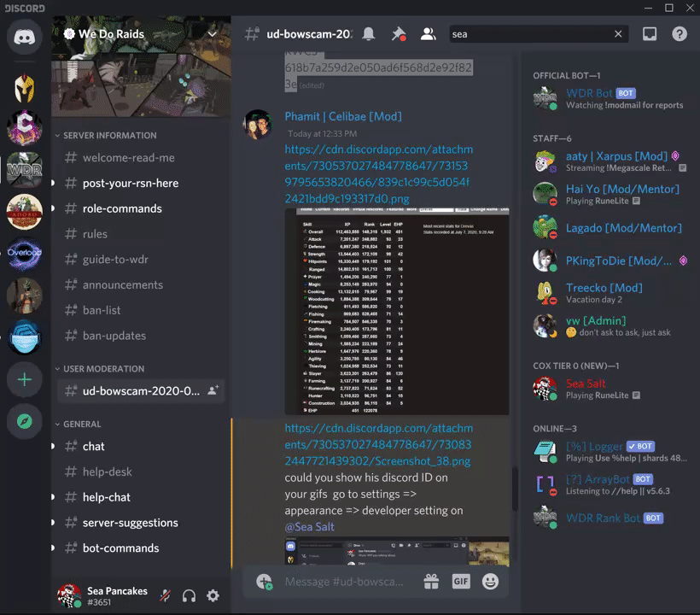Open Treecko [Mod] member profile

[611, 293]
